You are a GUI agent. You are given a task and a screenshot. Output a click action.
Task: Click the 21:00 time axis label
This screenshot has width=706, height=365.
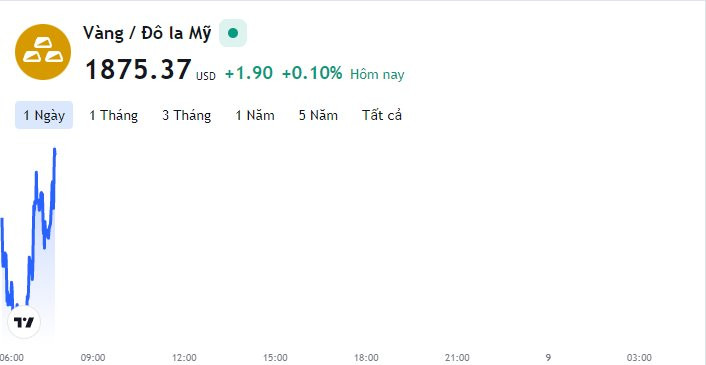click(x=457, y=358)
